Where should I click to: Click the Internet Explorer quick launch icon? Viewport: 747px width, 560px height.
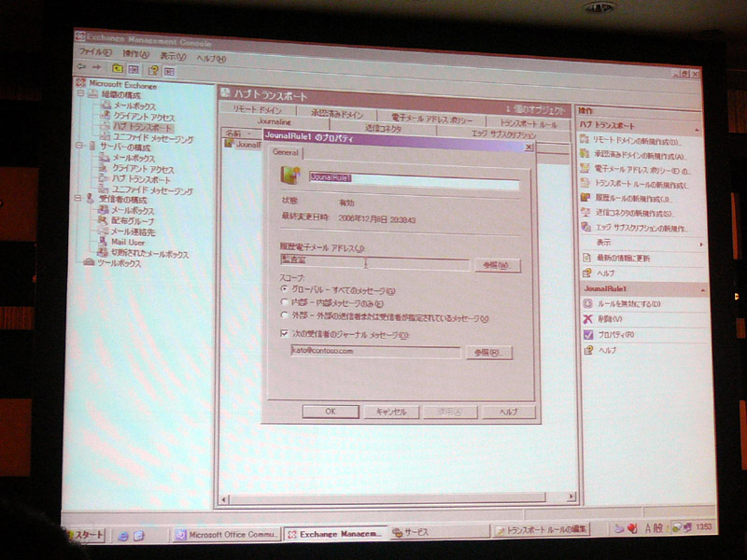point(123,536)
